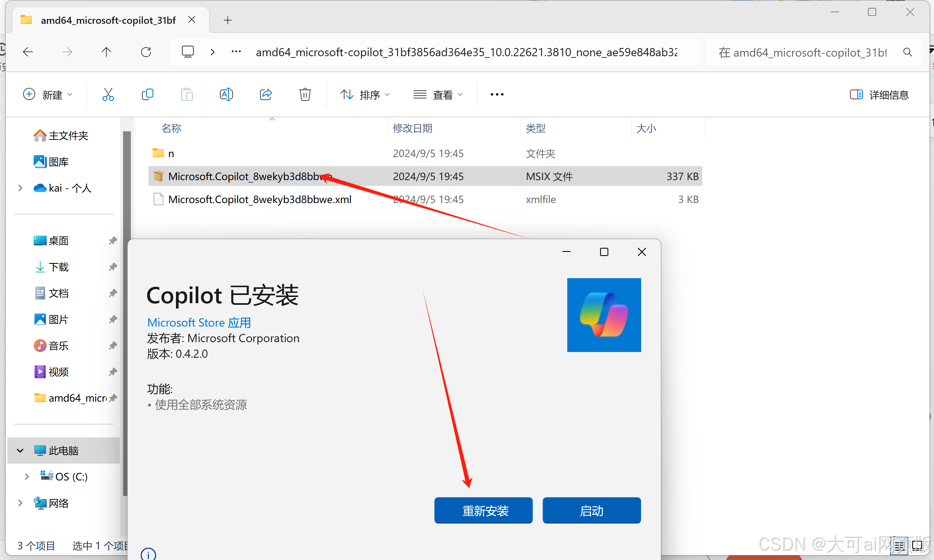Open the View (查看) dropdown

pos(438,95)
